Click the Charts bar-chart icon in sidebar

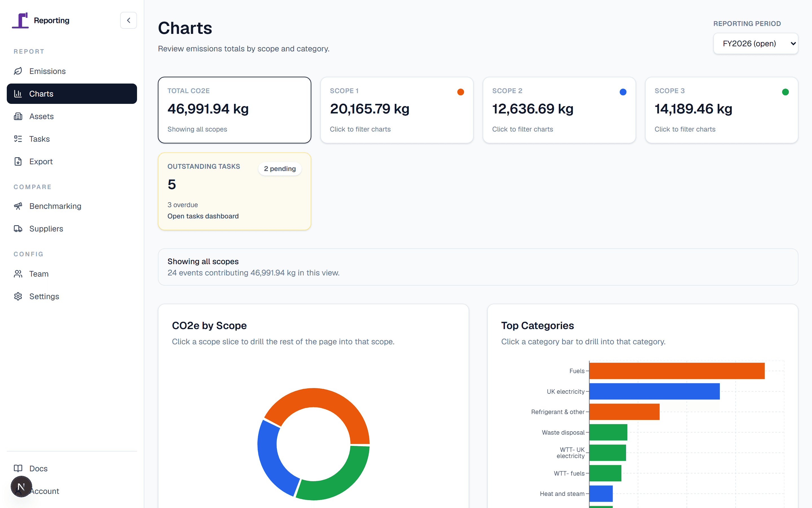(x=18, y=94)
